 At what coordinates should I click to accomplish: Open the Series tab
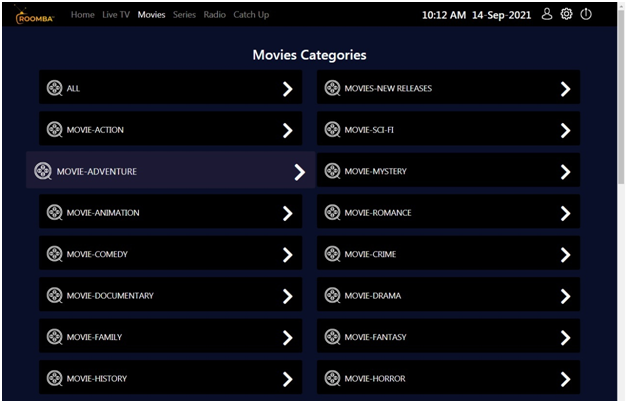point(184,15)
